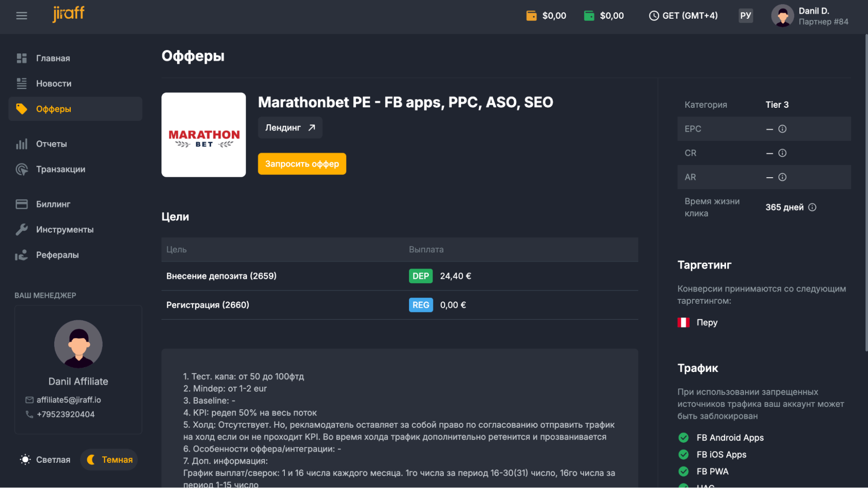Click the Danil Affiliate manager name
The width and height of the screenshot is (868, 488).
pyautogui.click(x=78, y=382)
